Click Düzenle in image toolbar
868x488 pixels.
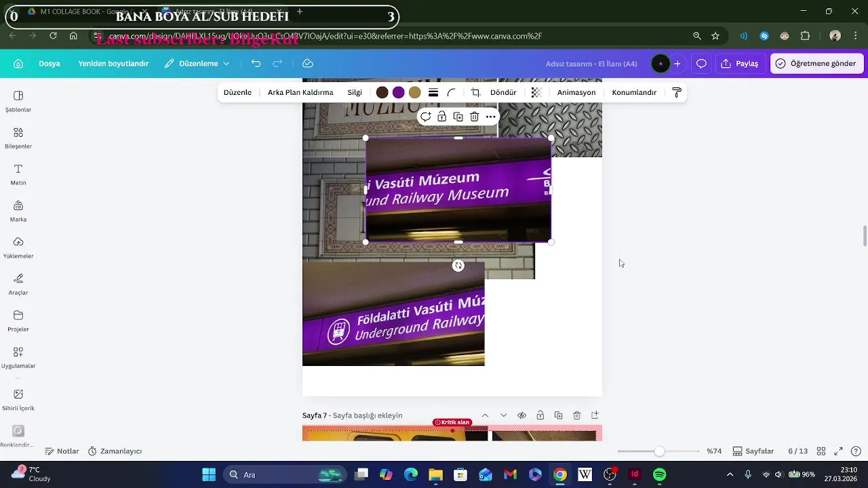click(x=237, y=93)
